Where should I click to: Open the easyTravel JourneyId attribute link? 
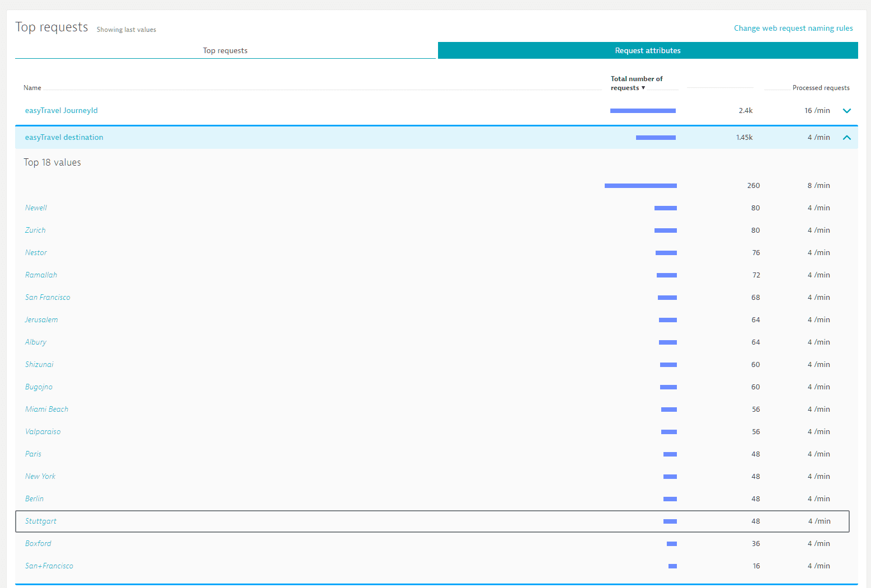(62, 110)
